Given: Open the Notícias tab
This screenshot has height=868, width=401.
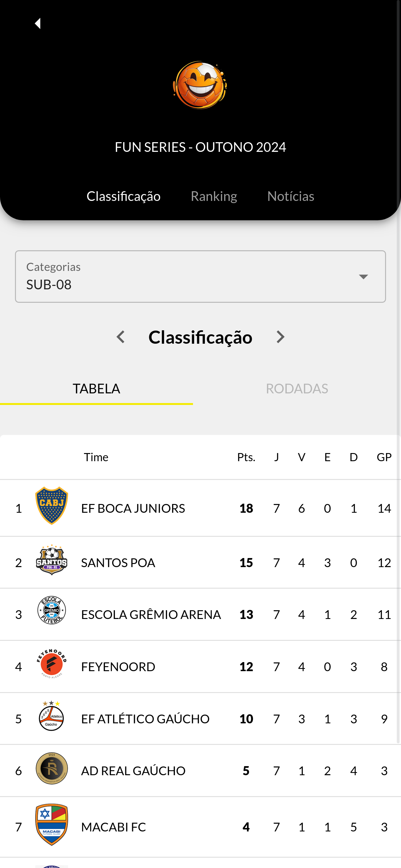Looking at the screenshot, I should tap(290, 196).
